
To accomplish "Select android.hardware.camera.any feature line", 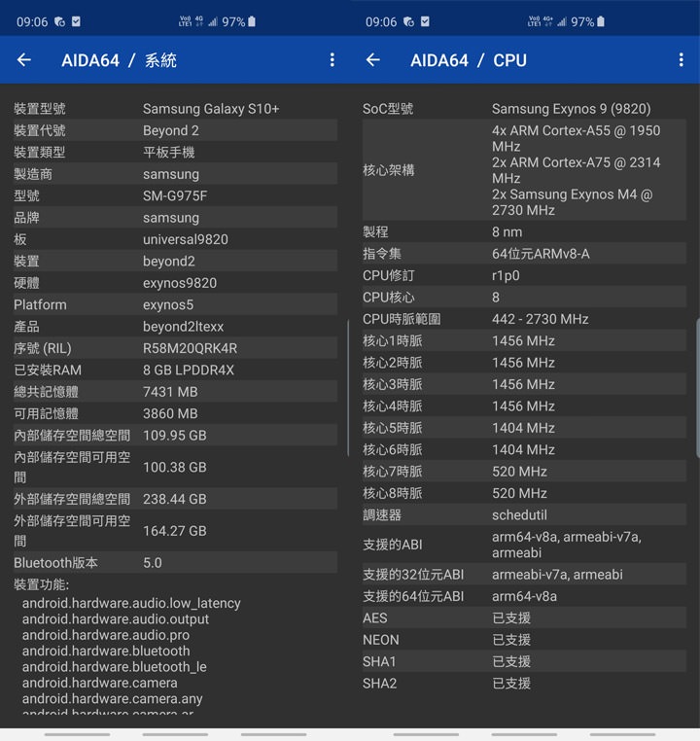I will click(113, 698).
